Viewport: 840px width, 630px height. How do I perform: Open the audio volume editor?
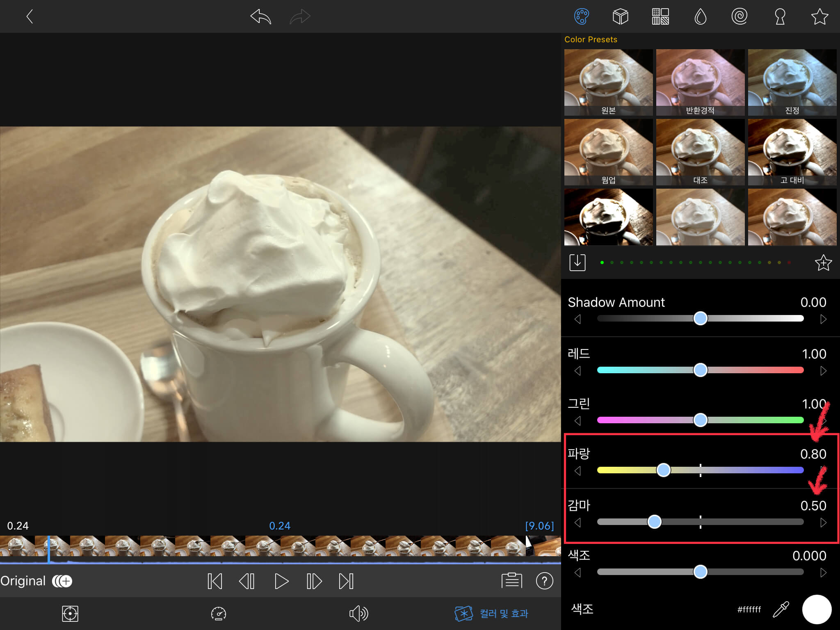coord(358,614)
